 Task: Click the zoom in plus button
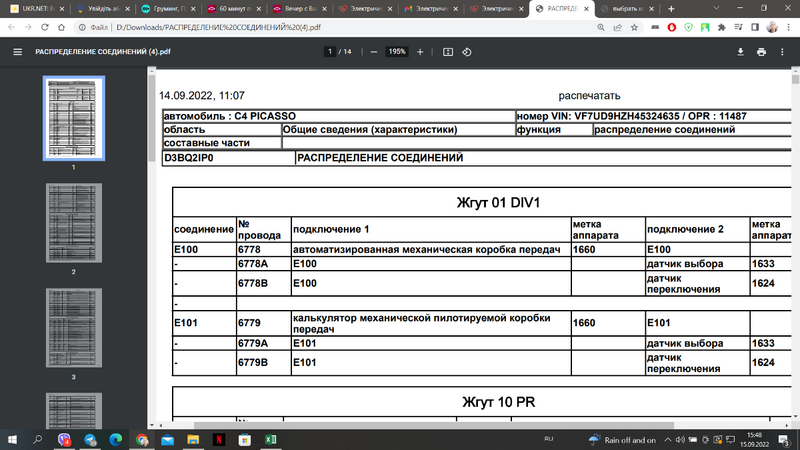pos(420,51)
